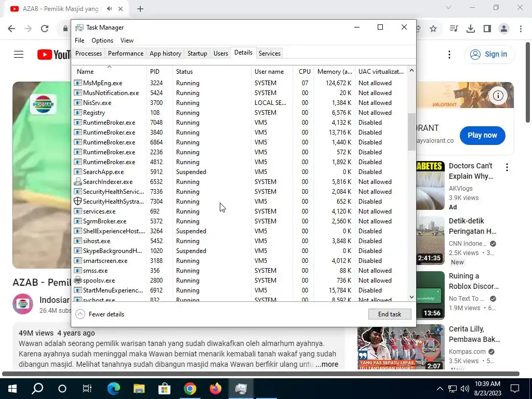Switch to the Performance tab
Screen dimensions: 532x399
pos(126,54)
